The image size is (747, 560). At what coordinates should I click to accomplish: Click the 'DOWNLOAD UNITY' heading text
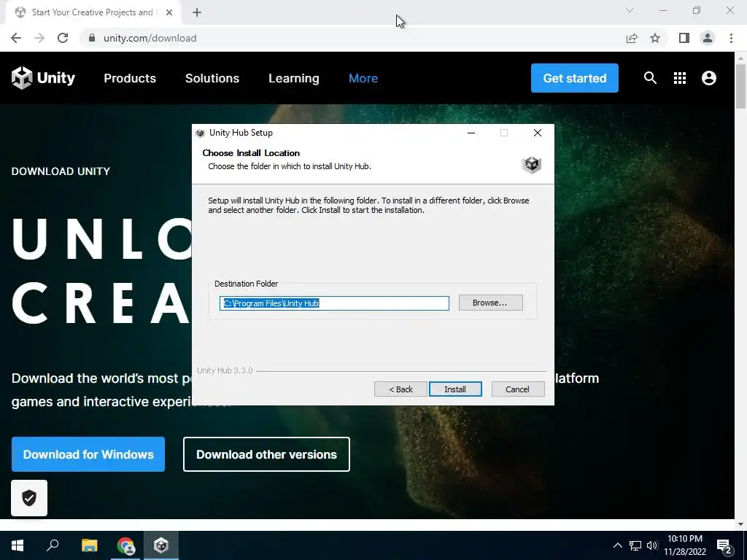pyautogui.click(x=61, y=171)
